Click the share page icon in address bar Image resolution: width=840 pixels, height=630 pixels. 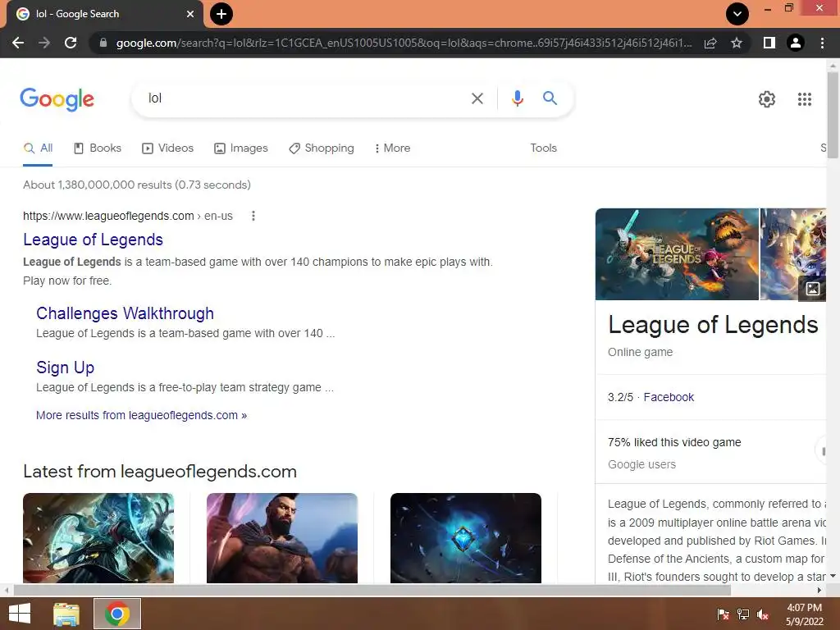point(710,43)
